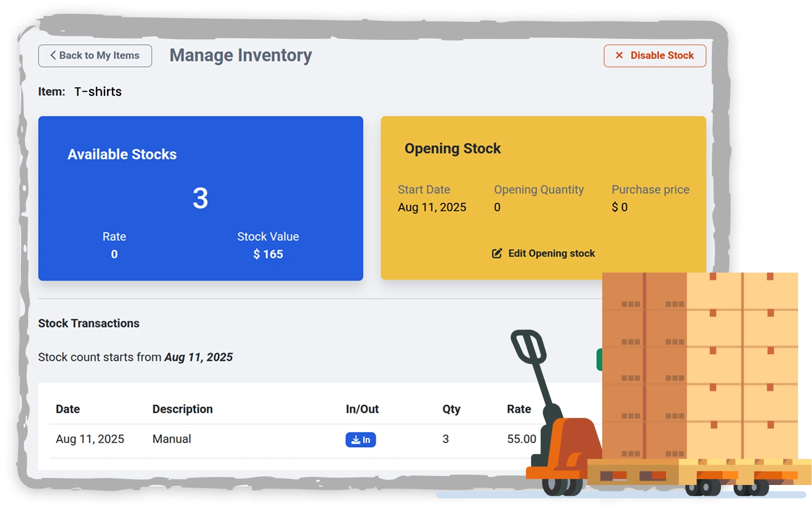Toggle the Opening Stock card open
This screenshot has width=812, height=510.
pos(543,199)
